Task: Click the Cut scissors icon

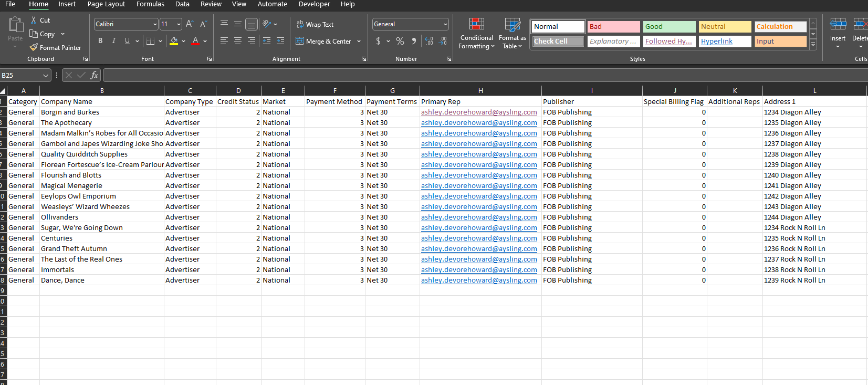Action: tap(34, 20)
